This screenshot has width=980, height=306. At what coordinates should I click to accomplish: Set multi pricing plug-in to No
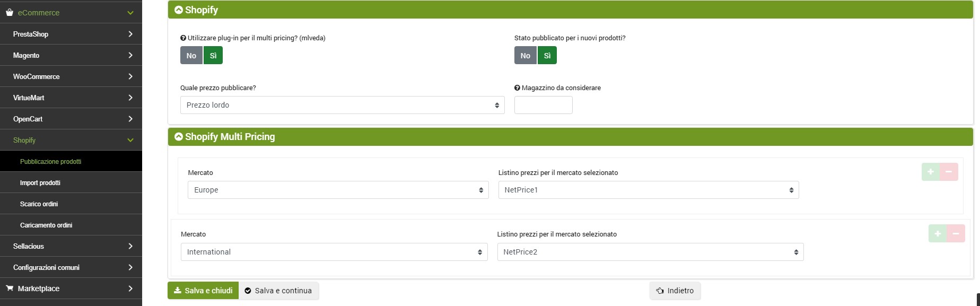pyautogui.click(x=191, y=56)
